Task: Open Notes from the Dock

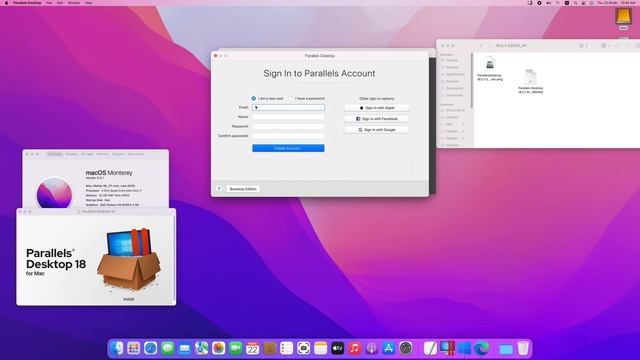Action: [x=320, y=348]
